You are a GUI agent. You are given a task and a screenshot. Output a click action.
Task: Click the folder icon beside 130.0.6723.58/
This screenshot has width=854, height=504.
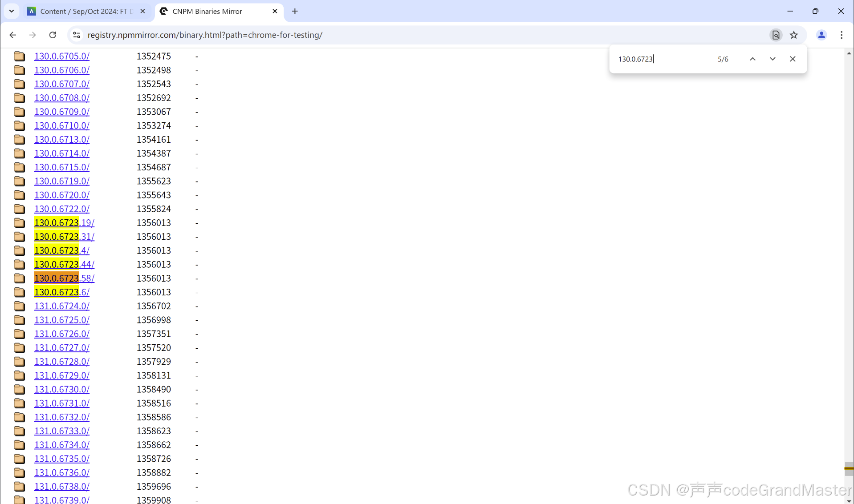point(19,278)
